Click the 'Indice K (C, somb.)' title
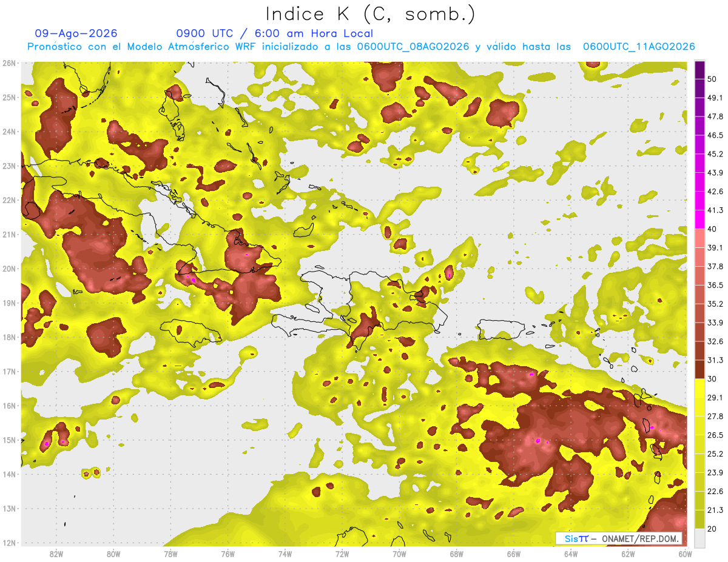The height and width of the screenshot is (562, 728). (371, 15)
